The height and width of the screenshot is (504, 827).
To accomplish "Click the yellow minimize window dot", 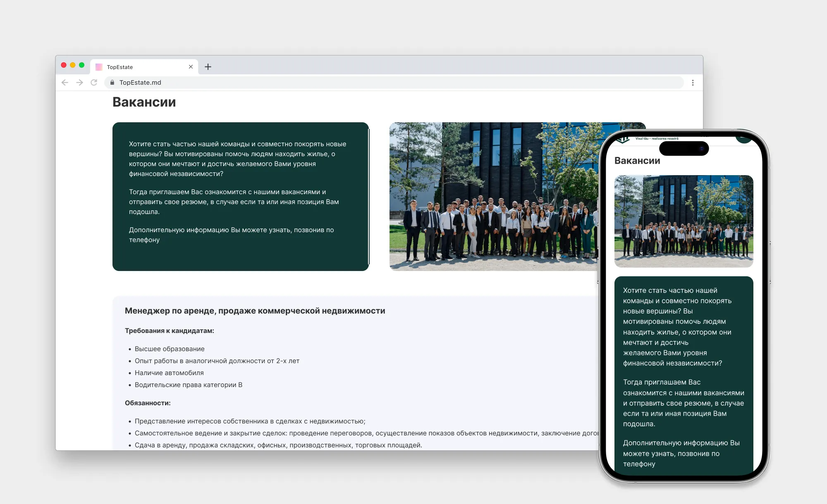I will 73,65.
